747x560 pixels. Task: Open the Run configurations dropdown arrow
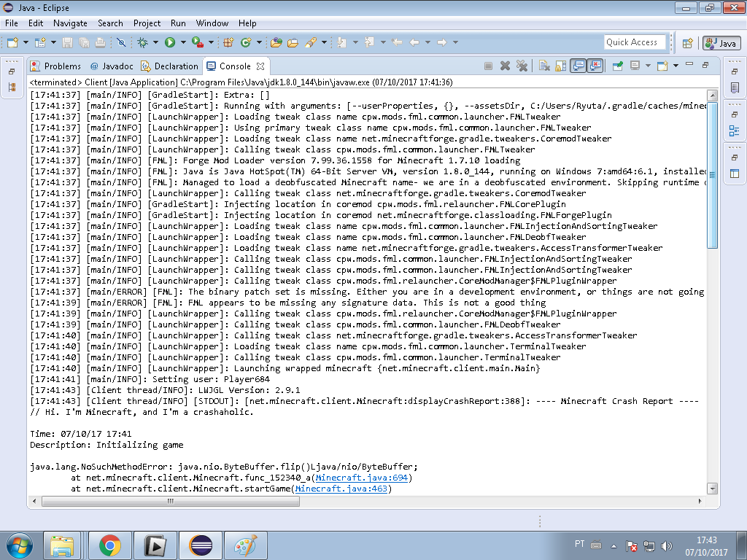click(x=183, y=42)
